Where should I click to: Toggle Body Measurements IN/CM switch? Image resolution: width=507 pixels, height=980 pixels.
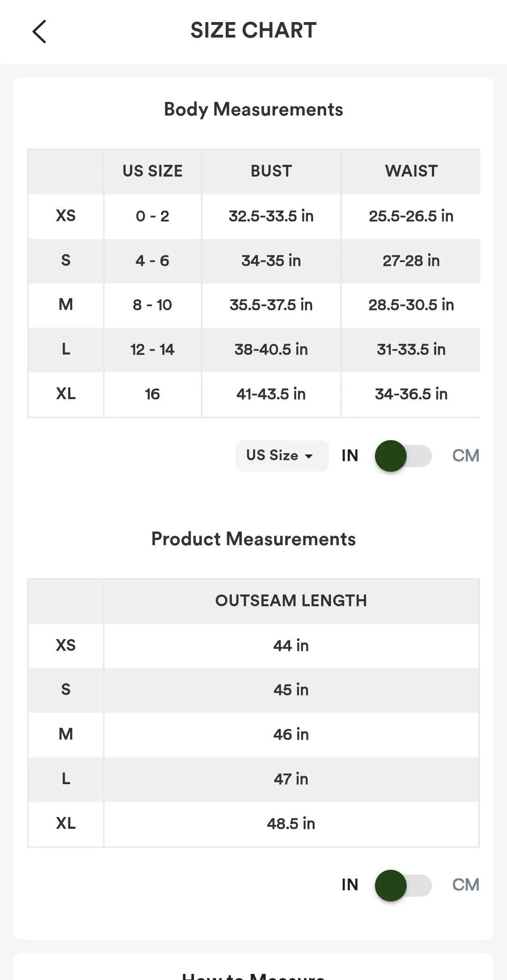403,456
